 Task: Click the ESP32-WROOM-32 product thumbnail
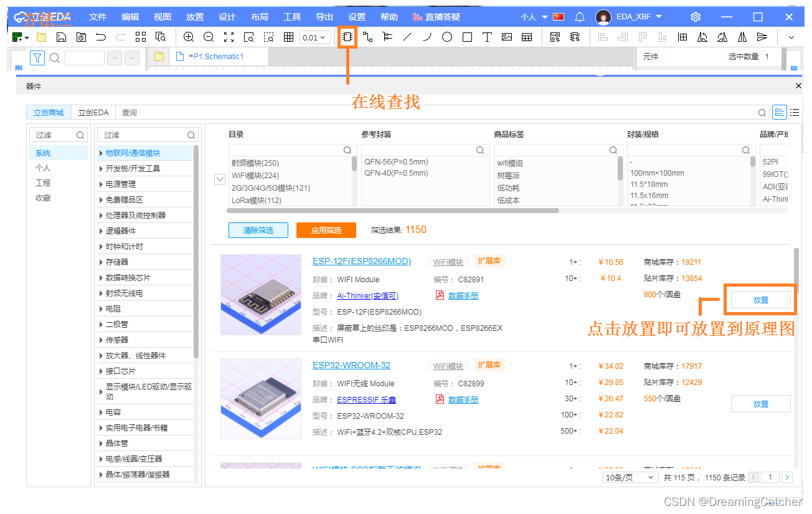(261, 399)
